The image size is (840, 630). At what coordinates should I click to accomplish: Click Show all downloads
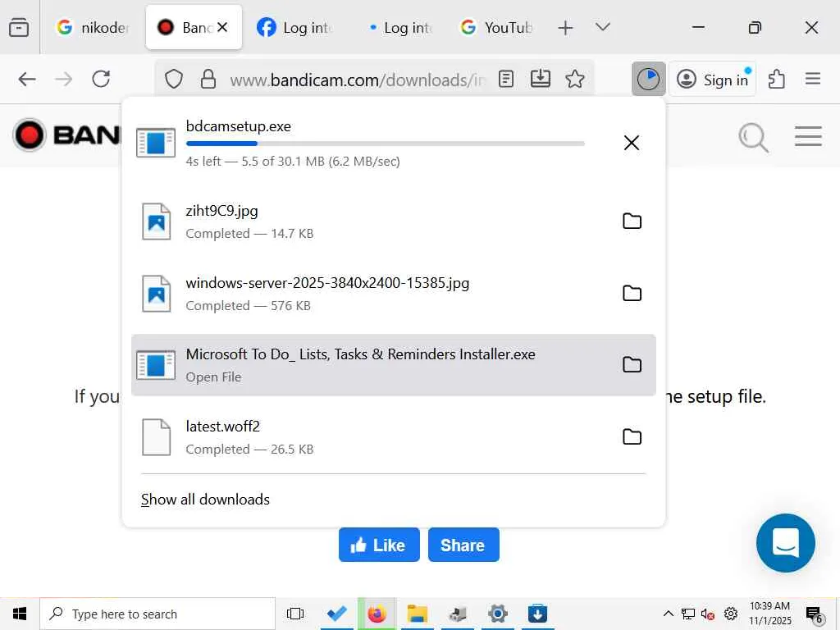pos(205,500)
